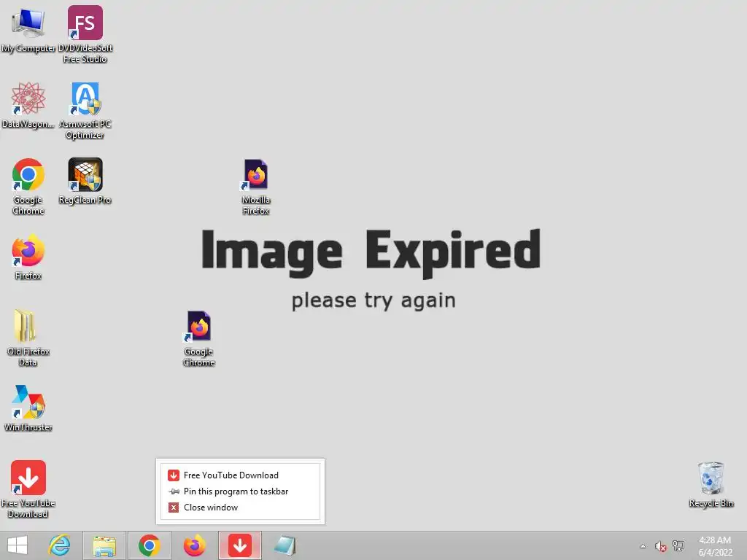747x560 pixels.
Task: Open My Computer desktop icon
Action: [28, 29]
